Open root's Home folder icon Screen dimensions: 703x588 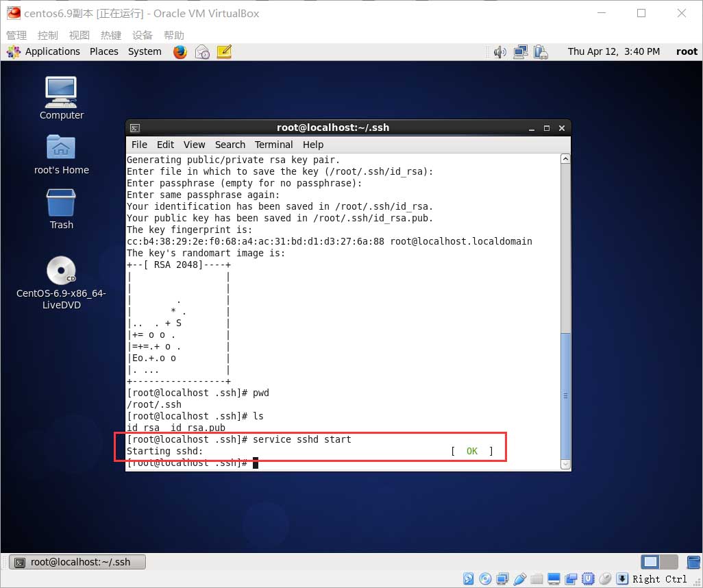coord(61,154)
